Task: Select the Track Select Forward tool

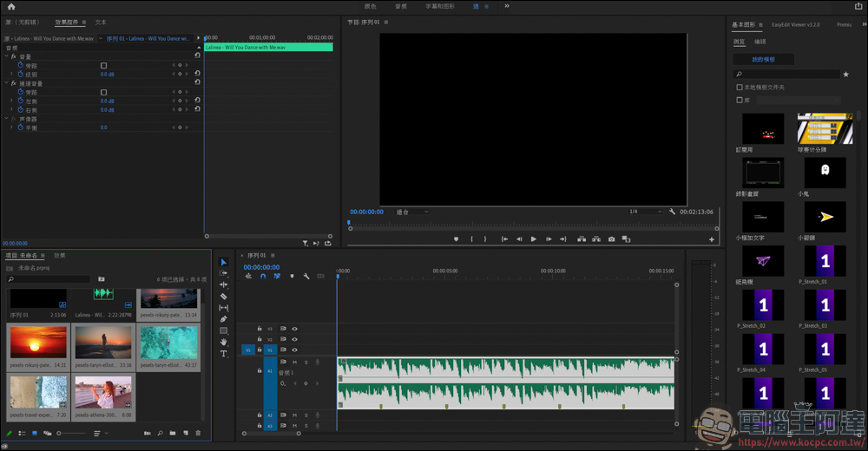Action: tap(224, 273)
